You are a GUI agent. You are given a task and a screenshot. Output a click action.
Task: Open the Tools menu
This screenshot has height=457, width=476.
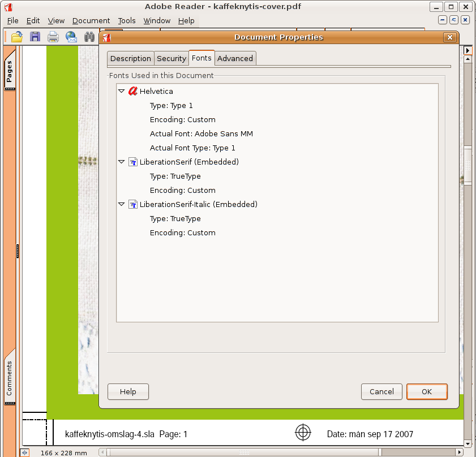(127, 20)
